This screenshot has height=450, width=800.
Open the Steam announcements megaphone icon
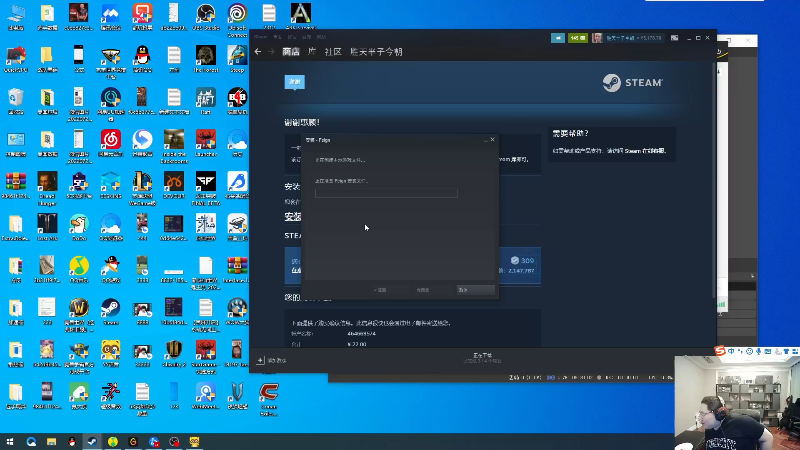(558, 38)
